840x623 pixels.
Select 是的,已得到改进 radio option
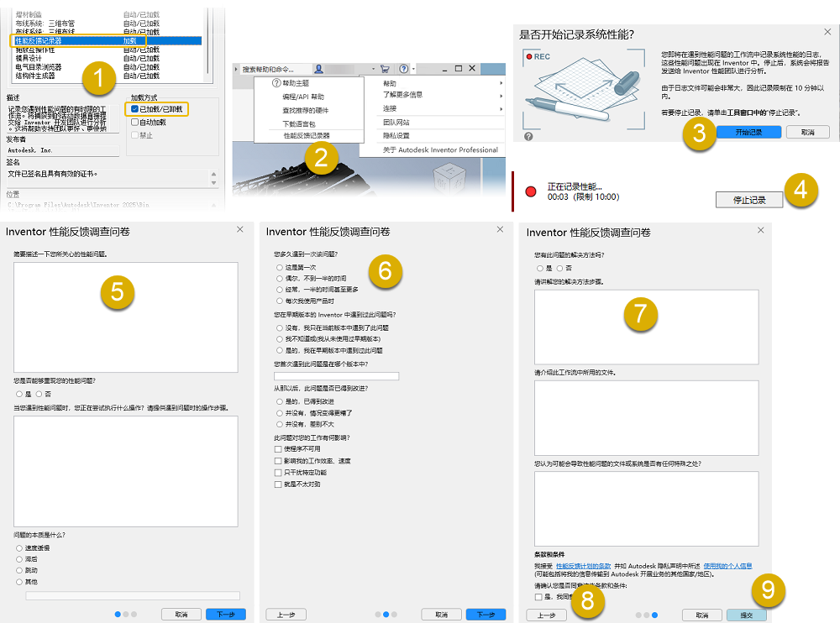tap(280, 401)
